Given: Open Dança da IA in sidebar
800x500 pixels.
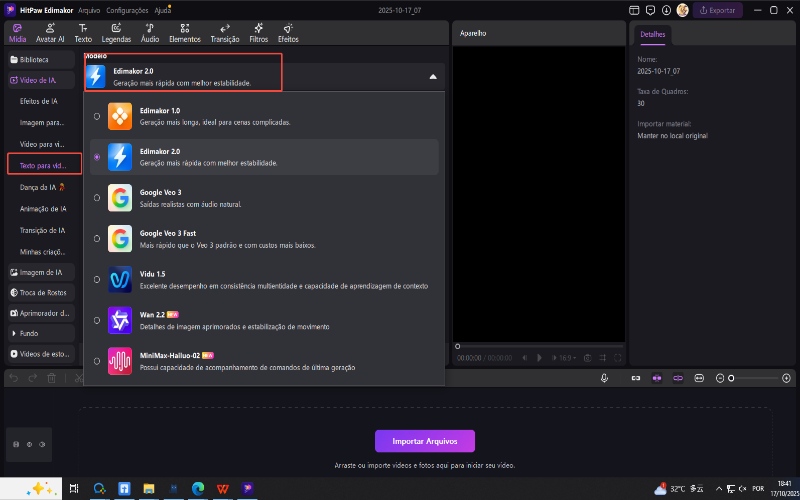Looking at the screenshot, I should coord(42,187).
